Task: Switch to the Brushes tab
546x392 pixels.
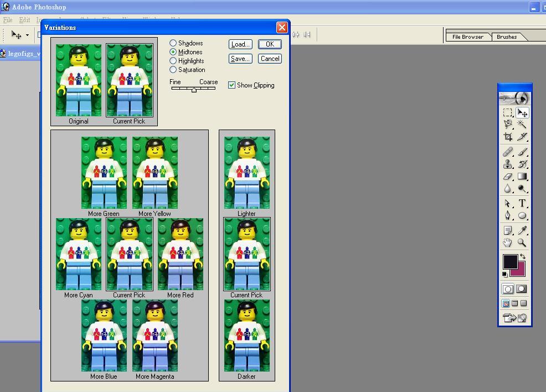Action: (507, 37)
